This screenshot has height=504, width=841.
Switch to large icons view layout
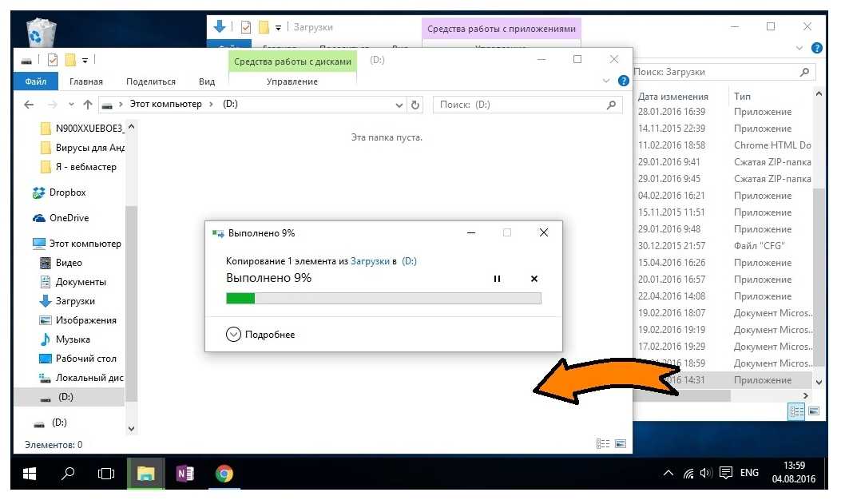pyautogui.click(x=620, y=444)
